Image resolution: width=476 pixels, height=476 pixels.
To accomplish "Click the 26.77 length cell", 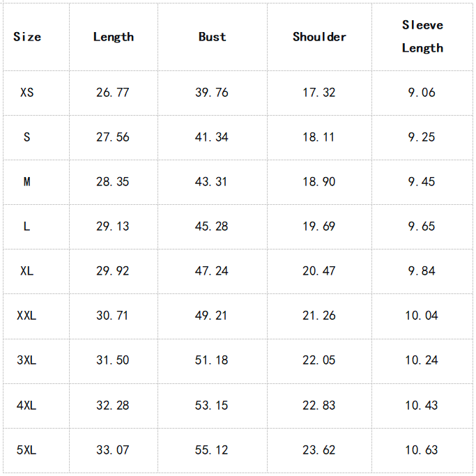I will pos(113,92).
